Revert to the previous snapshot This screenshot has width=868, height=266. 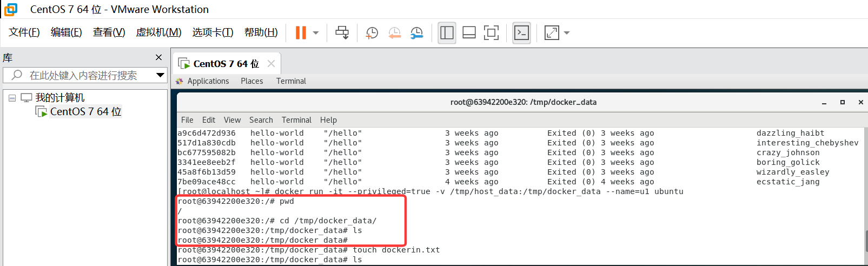pos(395,33)
